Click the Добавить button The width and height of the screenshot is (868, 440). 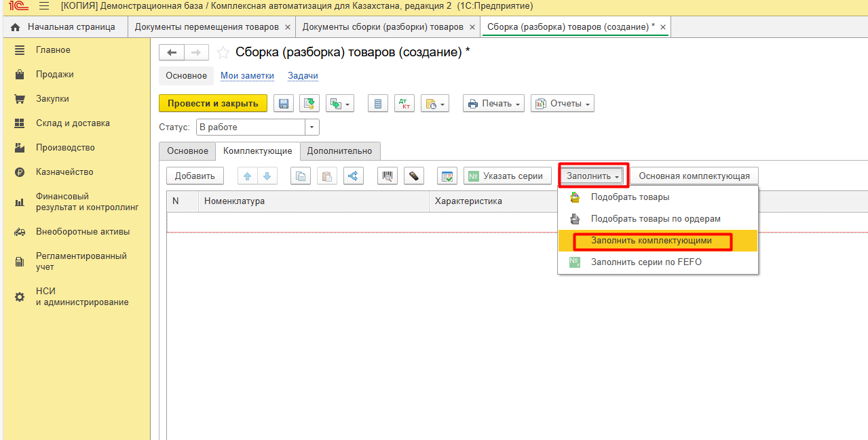(x=195, y=176)
